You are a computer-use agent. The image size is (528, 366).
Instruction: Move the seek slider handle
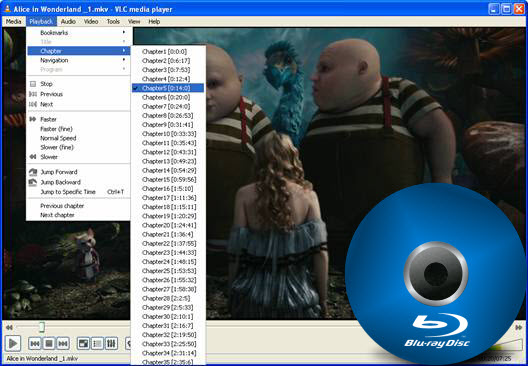coord(41,327)
